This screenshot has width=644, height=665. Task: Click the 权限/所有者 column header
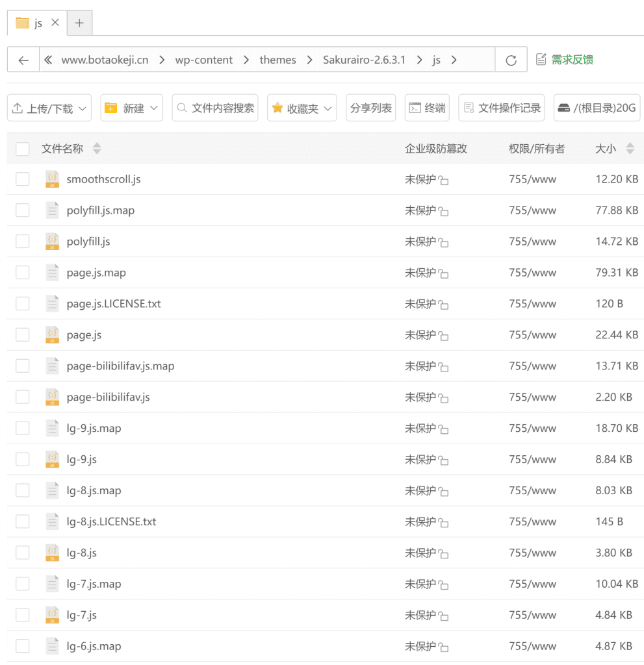[537, 149]
